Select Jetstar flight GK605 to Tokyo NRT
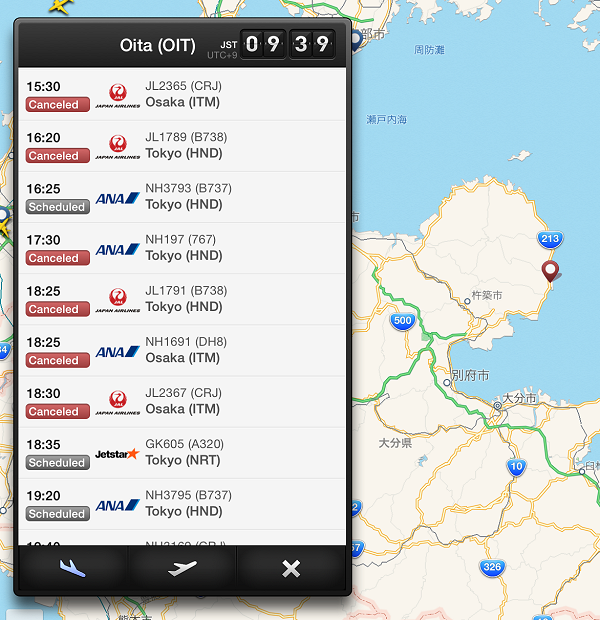The image size is (600, 620). [182, 453]
